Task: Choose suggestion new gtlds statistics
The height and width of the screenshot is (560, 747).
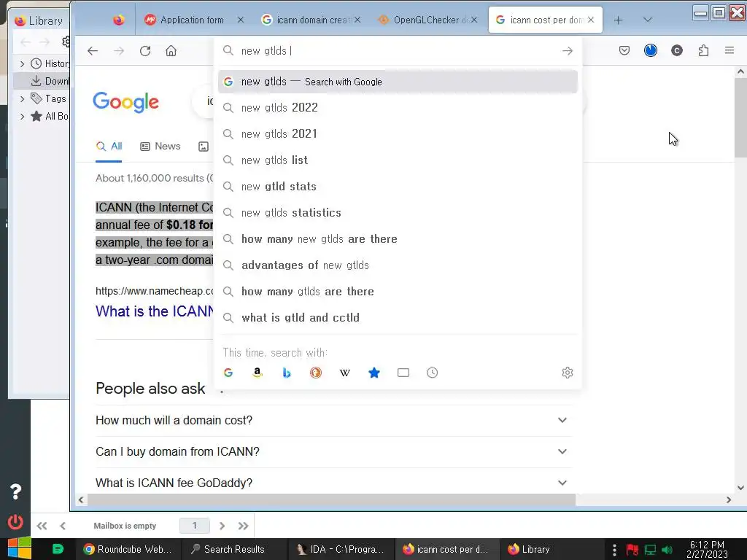Action: [x=398, y=212]
